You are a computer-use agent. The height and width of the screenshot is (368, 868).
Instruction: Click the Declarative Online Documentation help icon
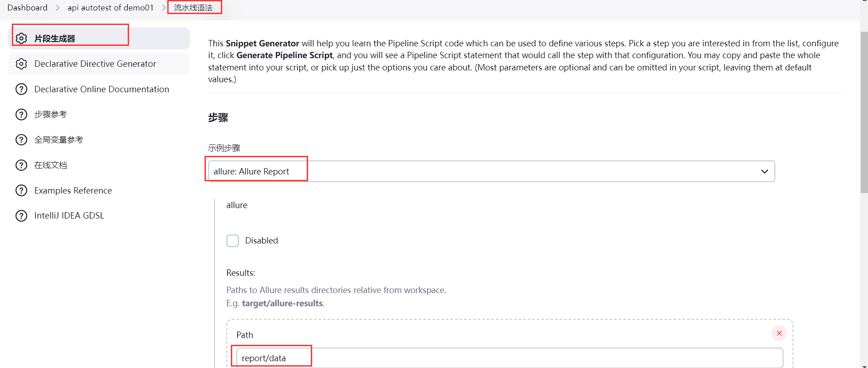21,89
